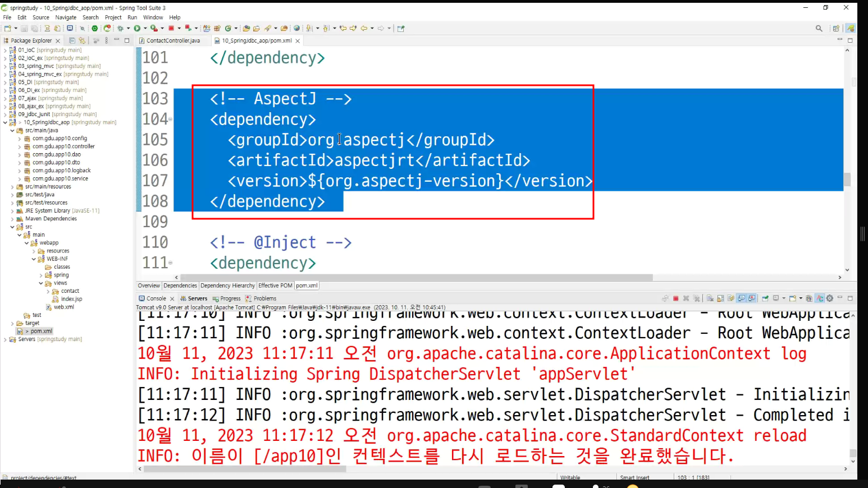Image resolution: width=868 pixels, height=488 pixels.
Task: Open Display Selected Console dropdown arrow
Action: click(x=784, y=298)
